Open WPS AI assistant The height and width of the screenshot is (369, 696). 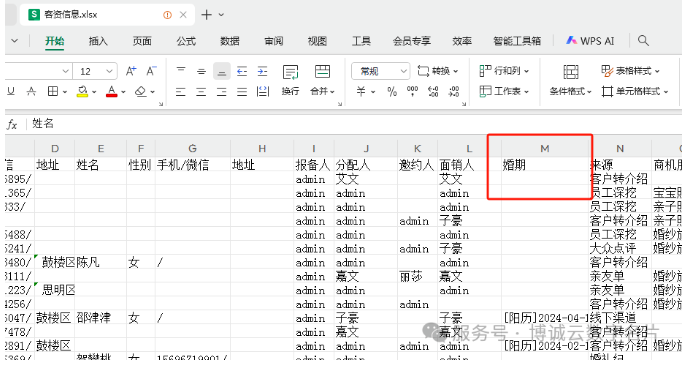[x=590, y=41]
